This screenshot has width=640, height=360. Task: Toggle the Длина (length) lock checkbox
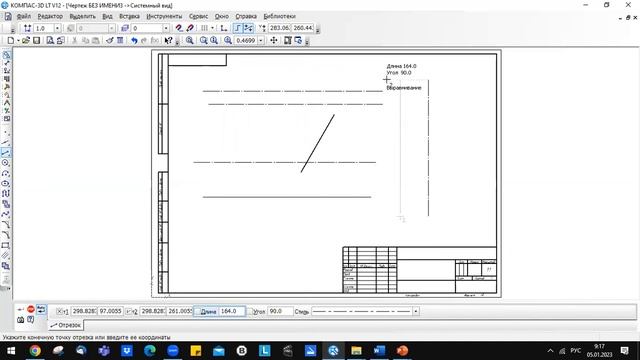pyautogui.click(x=197, y=311)
